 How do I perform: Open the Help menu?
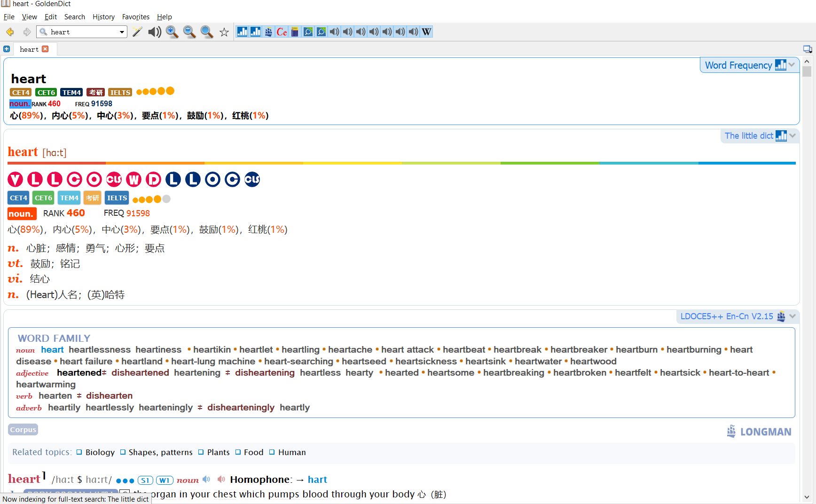coord(165,17)
